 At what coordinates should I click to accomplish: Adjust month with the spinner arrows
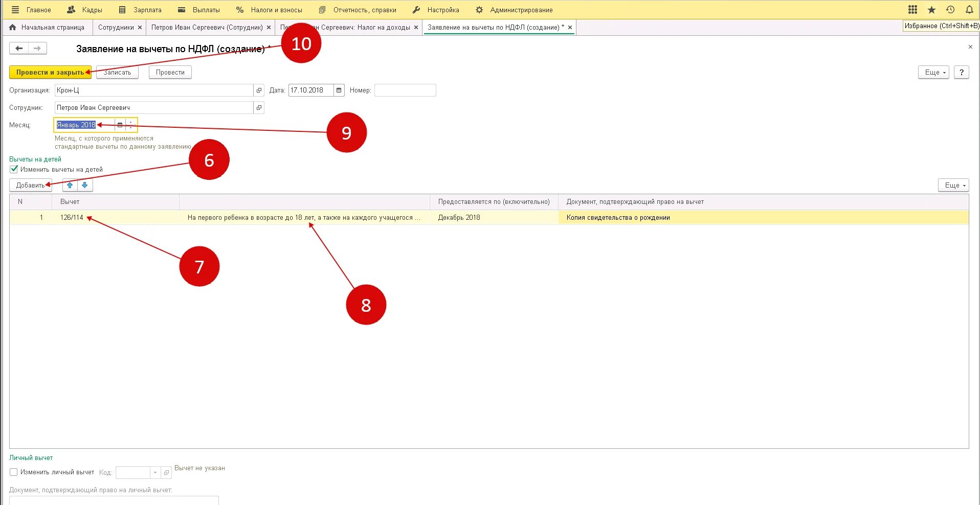pyautogui.click(x=131, y=125)
